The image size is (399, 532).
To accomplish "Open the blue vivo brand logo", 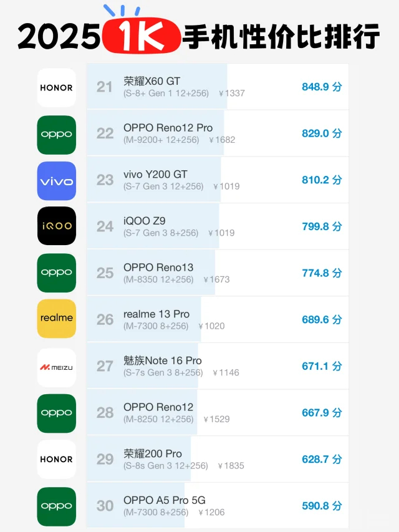I will point(56,181).
